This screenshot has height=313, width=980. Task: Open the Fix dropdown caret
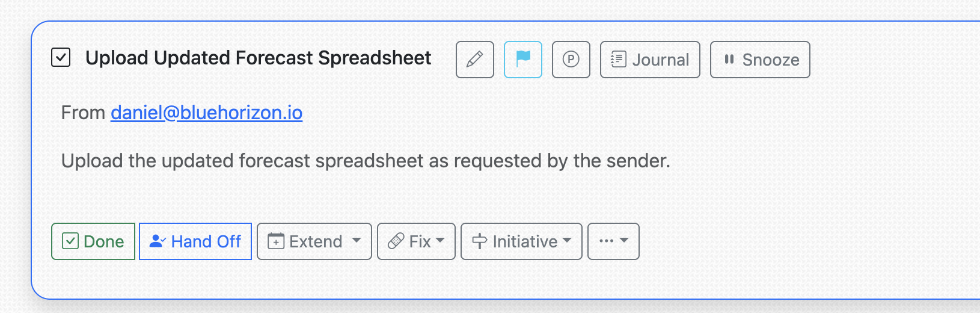pyautogui.click(x=440, y=241)
